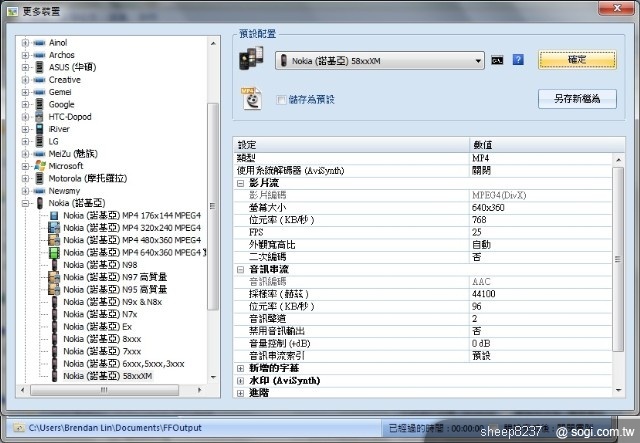Click the Archos device icon
Viewport: 640px width, 443px height.
click(39, 55)
